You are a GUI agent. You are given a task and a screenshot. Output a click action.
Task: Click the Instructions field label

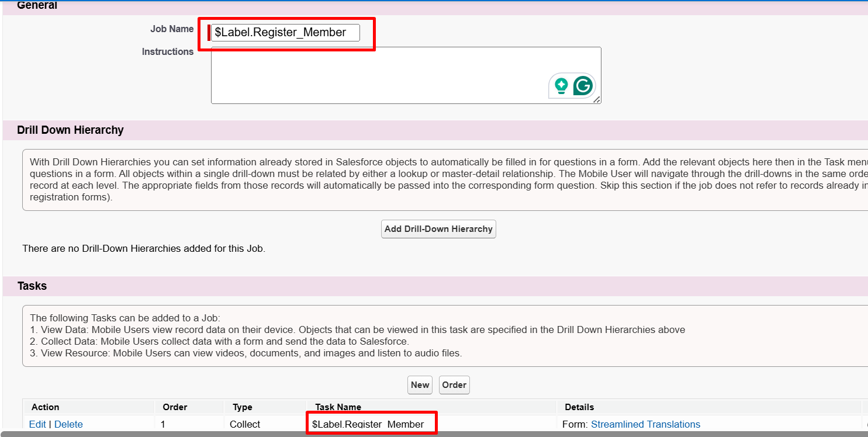[168, 51]
